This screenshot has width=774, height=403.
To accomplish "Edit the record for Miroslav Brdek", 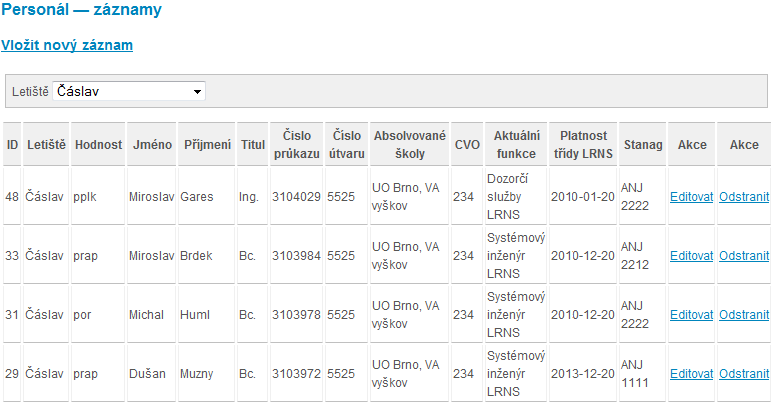I will point(691,256).
